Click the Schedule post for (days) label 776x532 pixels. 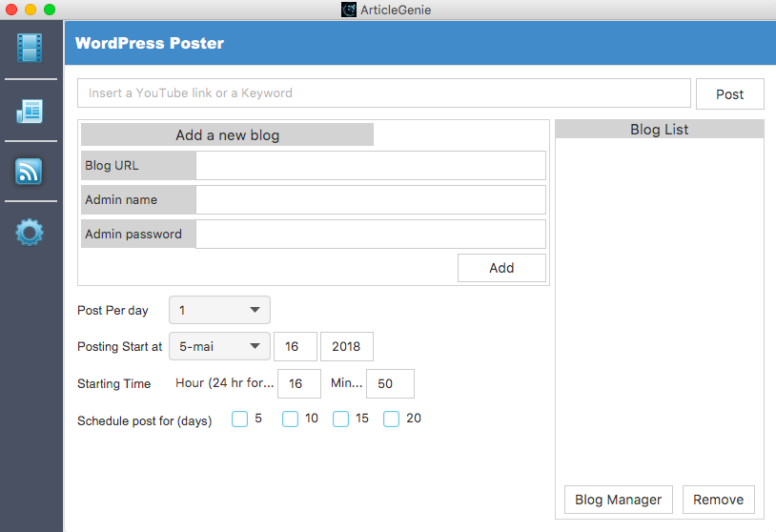point(145,420)
